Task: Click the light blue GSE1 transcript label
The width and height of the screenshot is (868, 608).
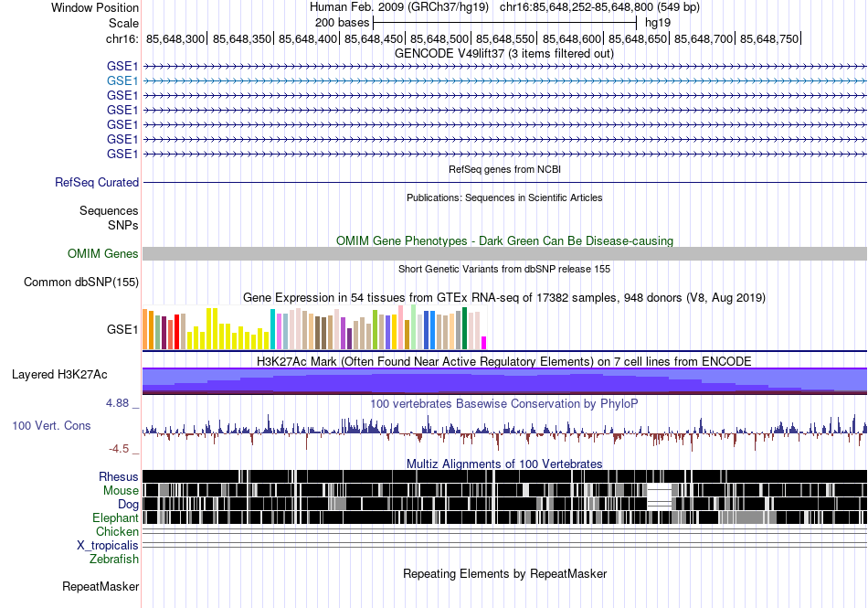Action: point(122,80)
